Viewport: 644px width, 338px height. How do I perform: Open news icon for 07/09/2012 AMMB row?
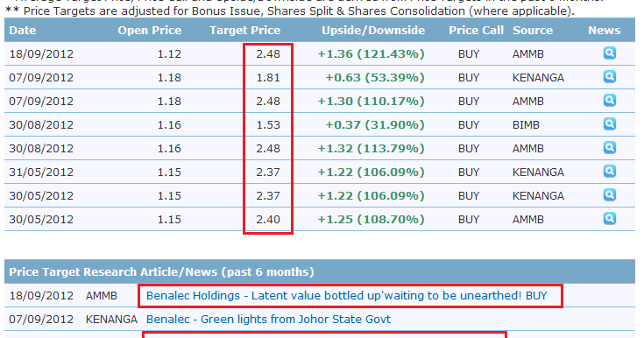[x=610, y=100]
